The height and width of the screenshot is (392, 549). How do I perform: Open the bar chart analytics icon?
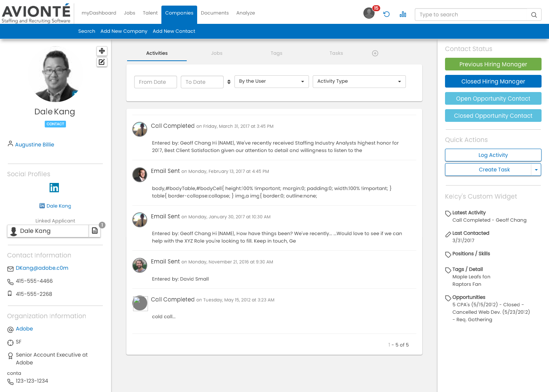point(403,14)
